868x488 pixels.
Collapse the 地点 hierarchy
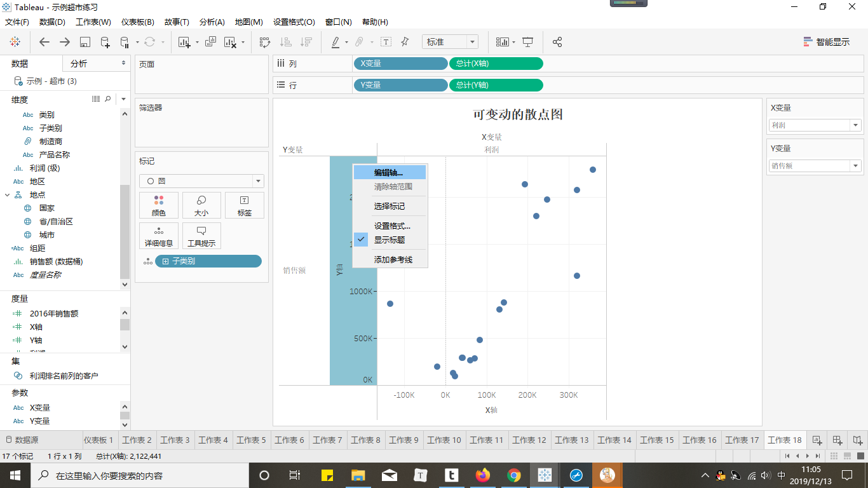click(x=8, y=194)
